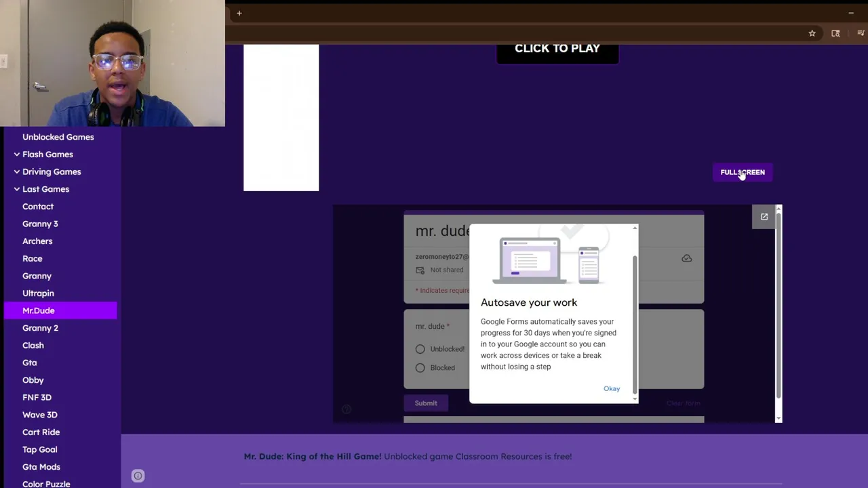Click the autosave dialog's scrollbar
Screen dimensions: 868x488
point(635,324)
